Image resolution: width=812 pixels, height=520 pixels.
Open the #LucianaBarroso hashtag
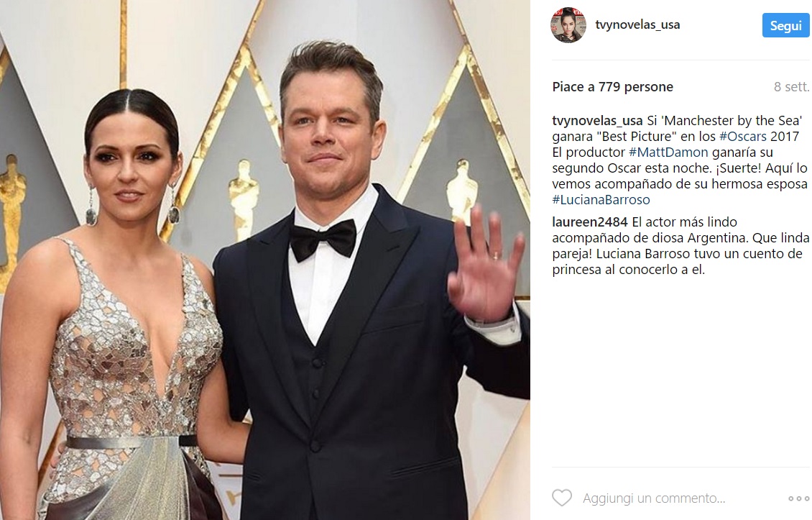[x=601, y=200]
